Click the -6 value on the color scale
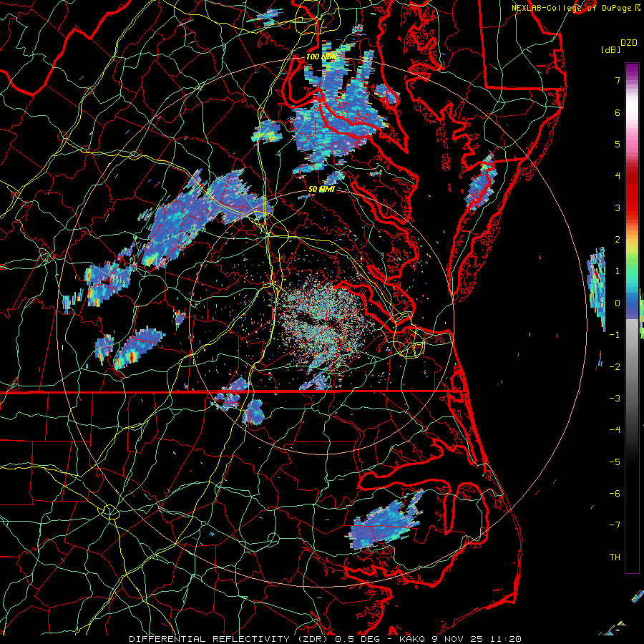The image size is (644, 644). (x=615, y=494)
